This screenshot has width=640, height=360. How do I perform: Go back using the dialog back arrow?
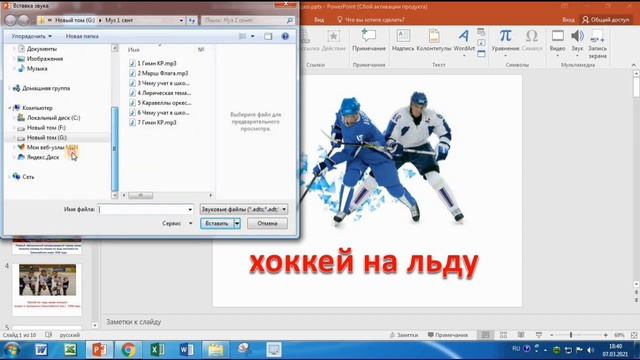click(x=11, y=20)
